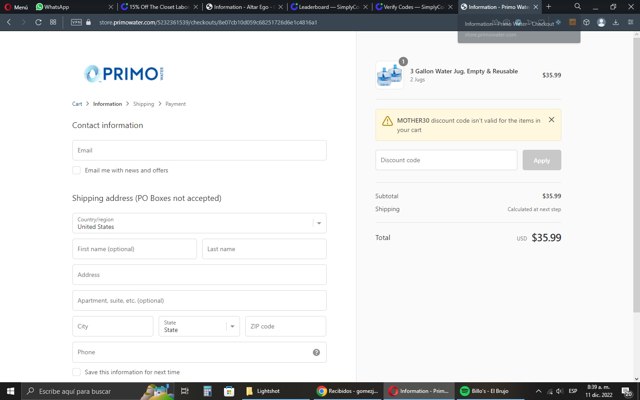Viewport: 640px width, 400px height.
Task: Close the Verify Codes tab
Action: tap(450, 7)
